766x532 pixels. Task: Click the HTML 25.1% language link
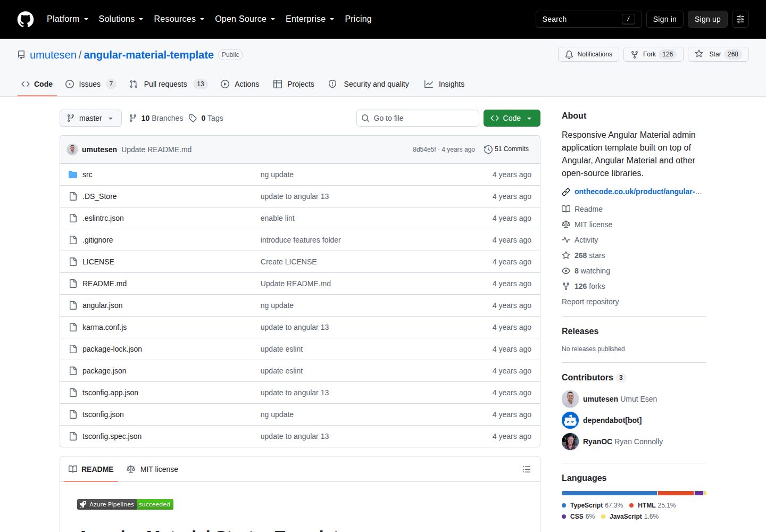tap(652, 505)
